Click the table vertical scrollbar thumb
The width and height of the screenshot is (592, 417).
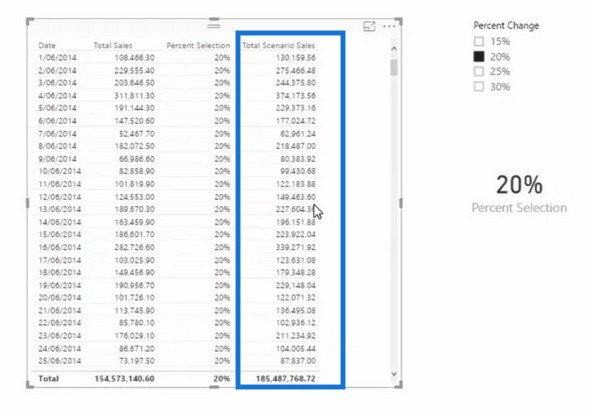[x=394, y=67]
